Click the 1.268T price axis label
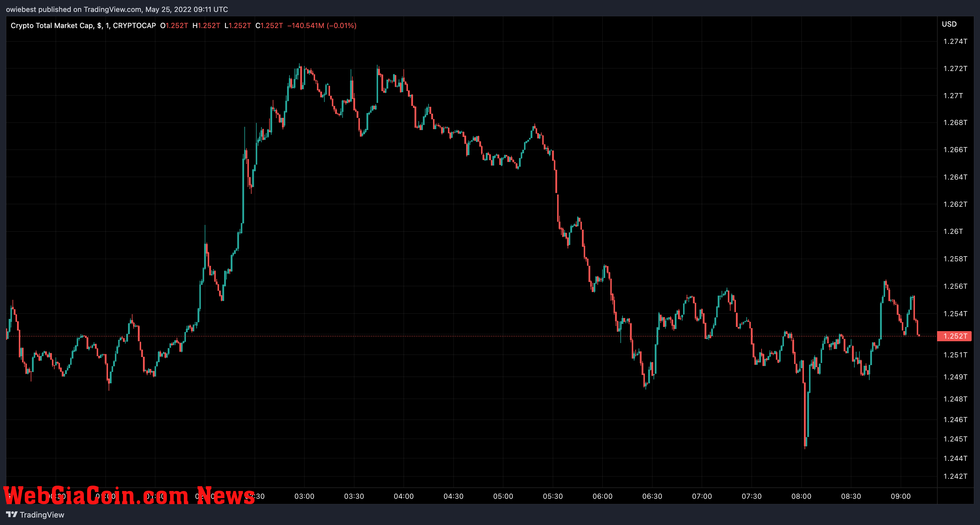 (955, 122)
